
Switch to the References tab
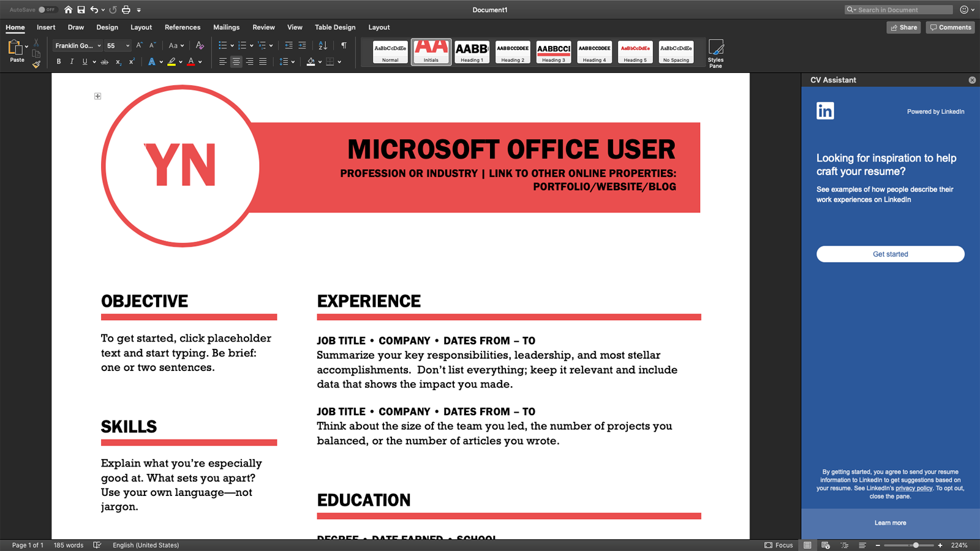point(183,28)
